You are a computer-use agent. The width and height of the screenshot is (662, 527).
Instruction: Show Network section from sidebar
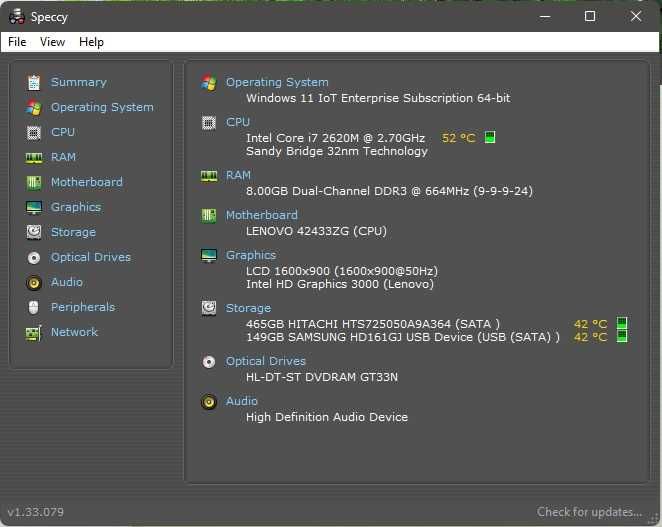tap(74, 332)
